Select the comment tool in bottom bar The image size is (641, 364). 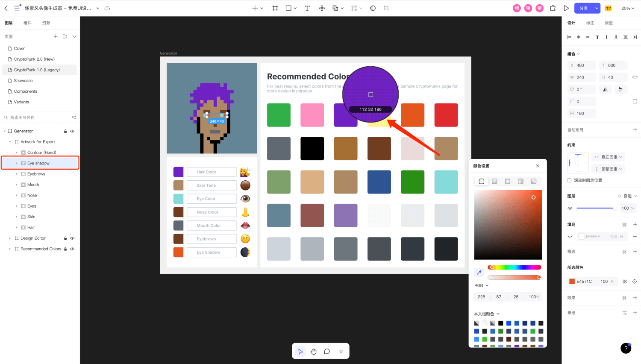pos(327,351)
